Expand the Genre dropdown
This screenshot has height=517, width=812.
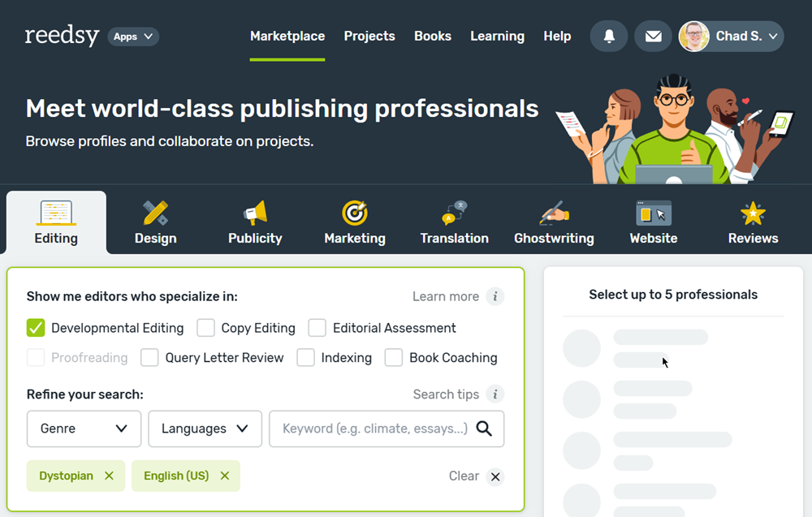(84, 429)
